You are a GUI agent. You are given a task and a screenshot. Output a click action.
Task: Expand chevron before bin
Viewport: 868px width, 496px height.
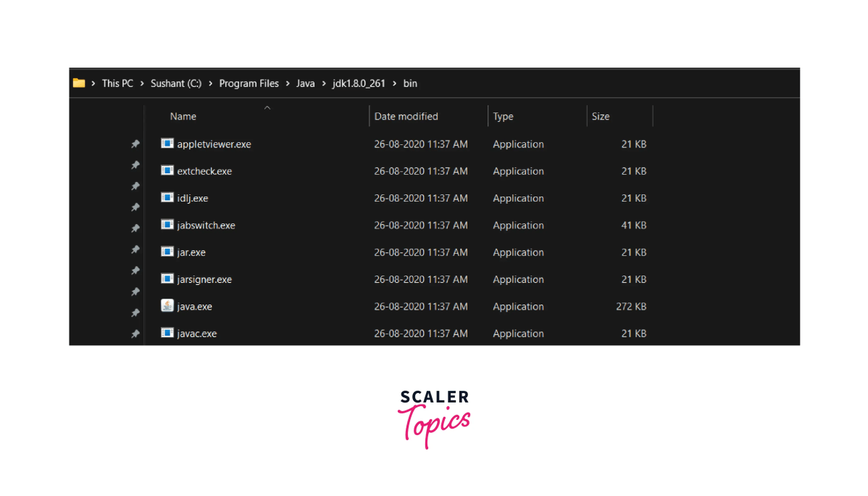click(394, 83)
